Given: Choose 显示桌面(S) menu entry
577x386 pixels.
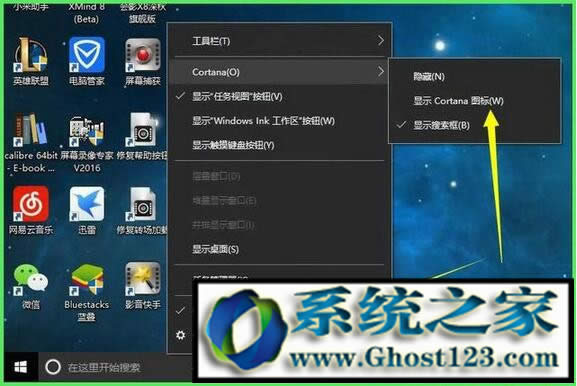Looking at the screenshot, I should point(280,249).
